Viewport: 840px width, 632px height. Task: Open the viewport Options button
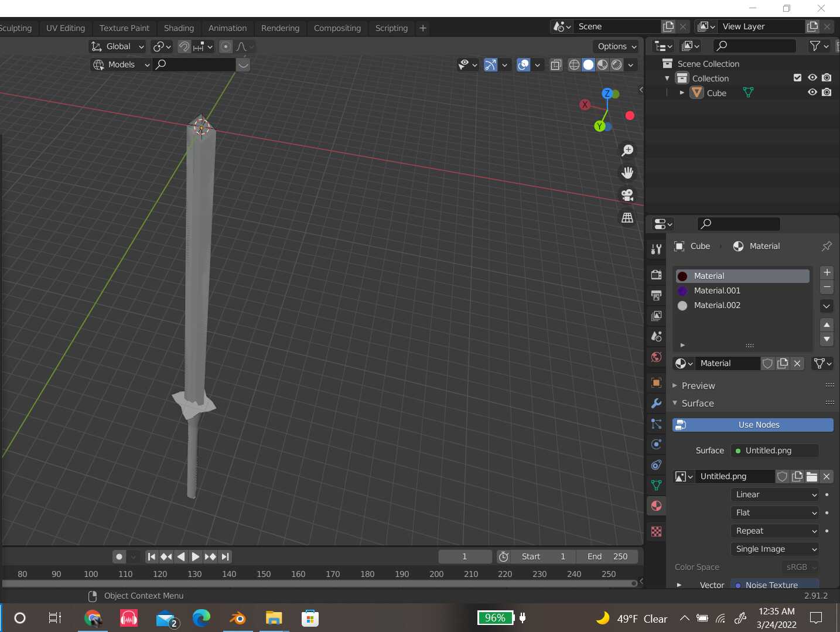[617, 46]
